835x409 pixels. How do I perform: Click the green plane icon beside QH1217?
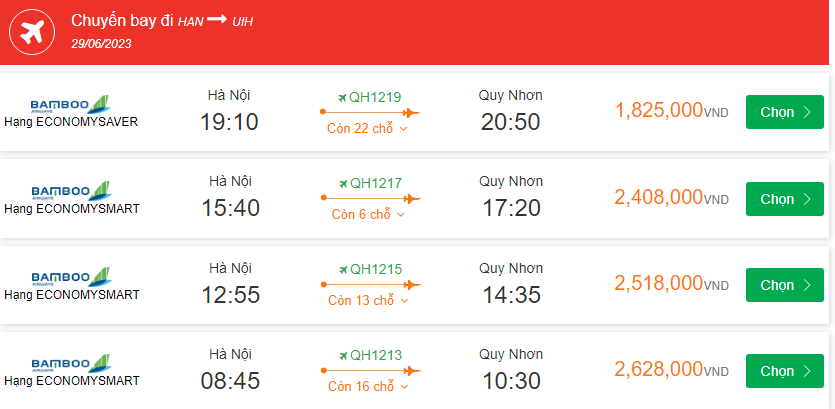pyautogui.click(x=342, y=183)
